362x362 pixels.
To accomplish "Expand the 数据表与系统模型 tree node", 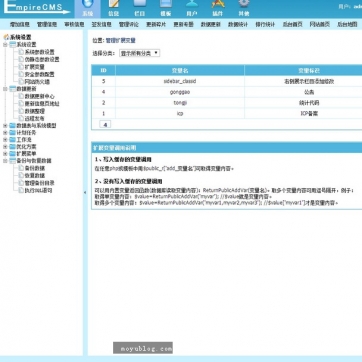I will (5, 126).
